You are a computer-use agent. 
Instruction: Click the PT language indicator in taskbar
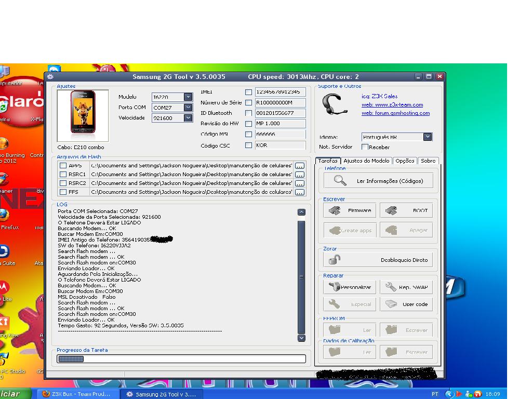point(435,394)
